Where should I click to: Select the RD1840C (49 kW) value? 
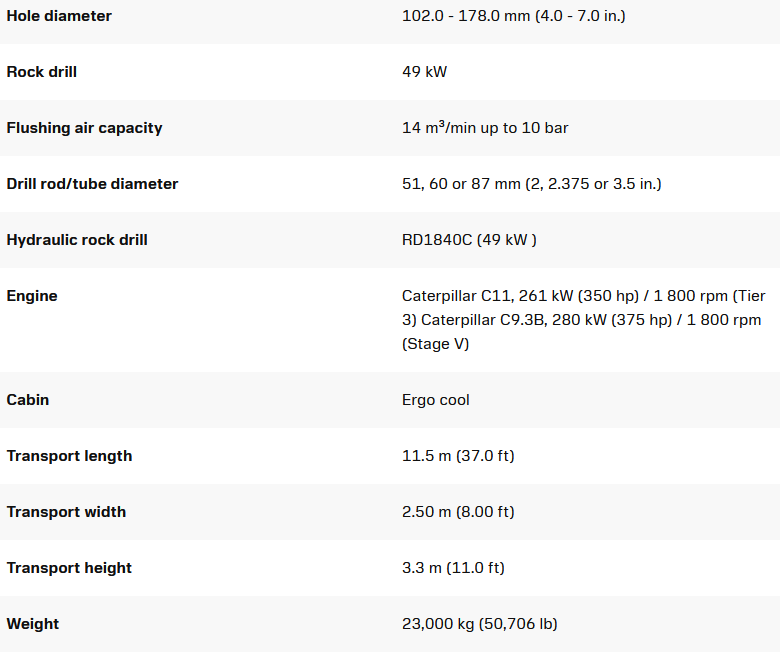(469, 240)
